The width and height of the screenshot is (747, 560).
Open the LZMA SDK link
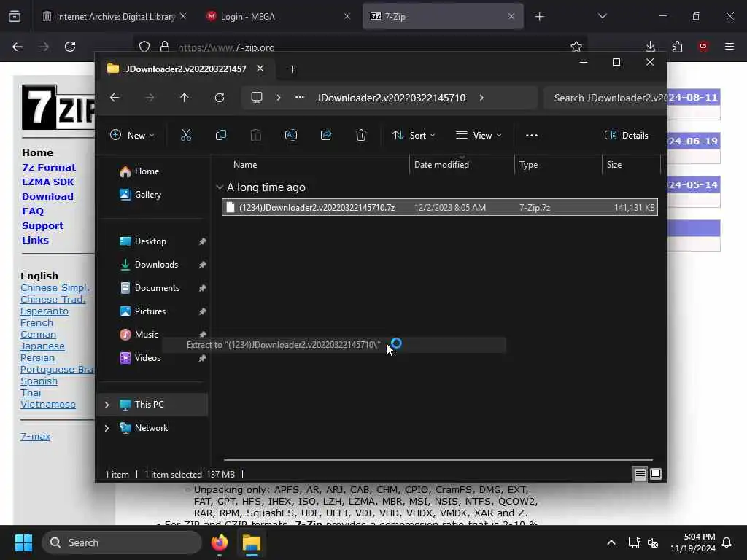coord(47,182)
